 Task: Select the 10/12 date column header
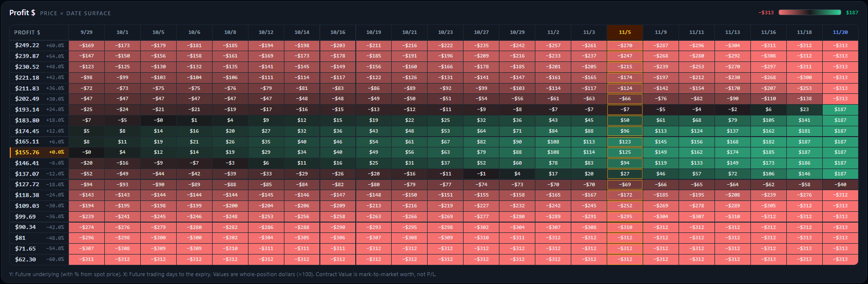266,32
